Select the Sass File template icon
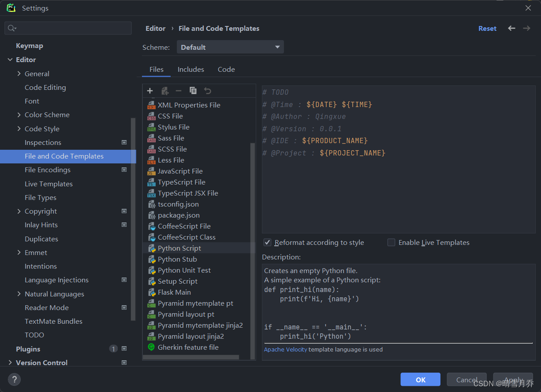Viewport: 541px width, 392px height. click(151, 138)
